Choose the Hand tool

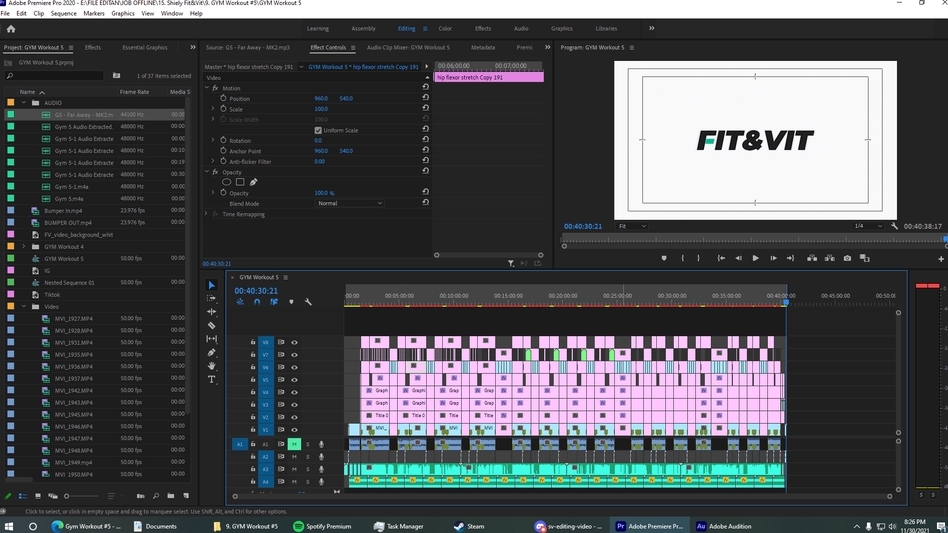point(211,366)
